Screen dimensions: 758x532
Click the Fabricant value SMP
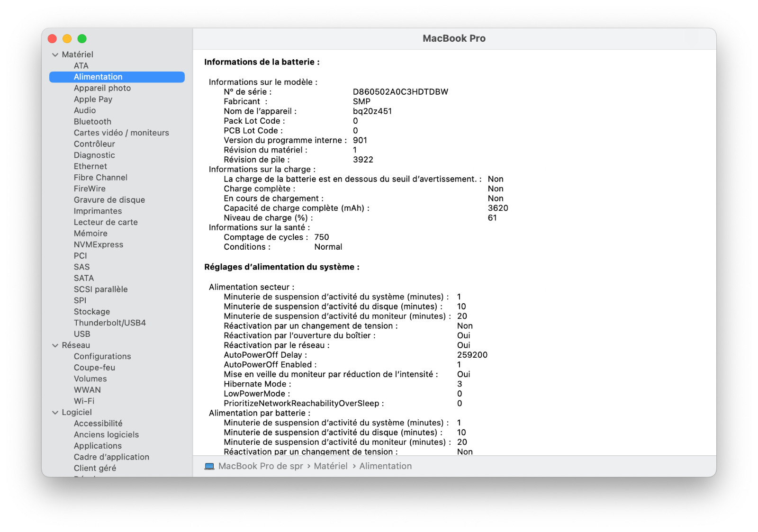tap(361, 101)
